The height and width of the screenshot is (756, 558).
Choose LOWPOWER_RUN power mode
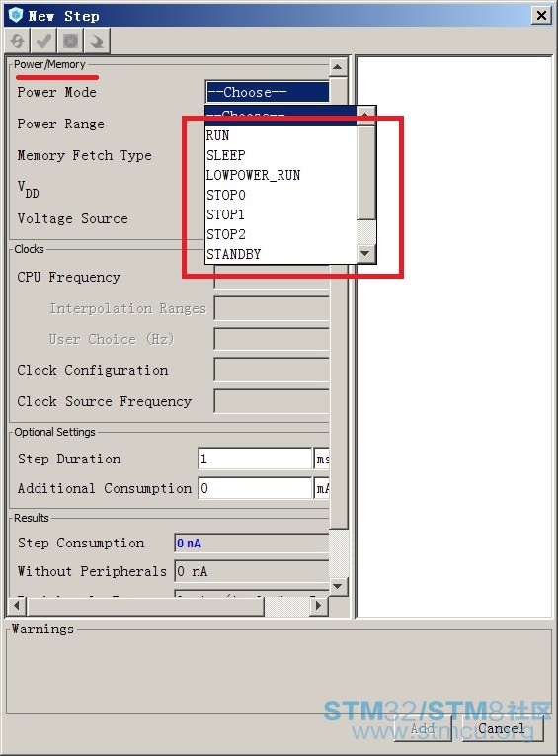280,175
